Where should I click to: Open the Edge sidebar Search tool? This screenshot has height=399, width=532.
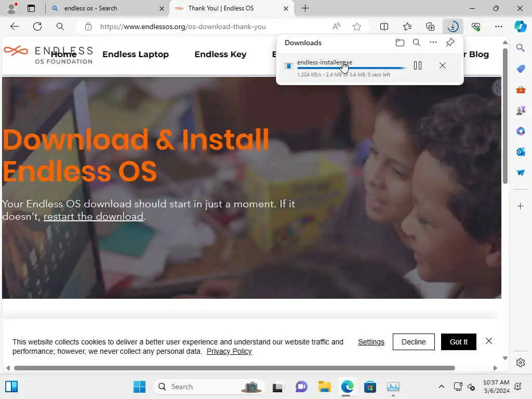coord(521,48)
